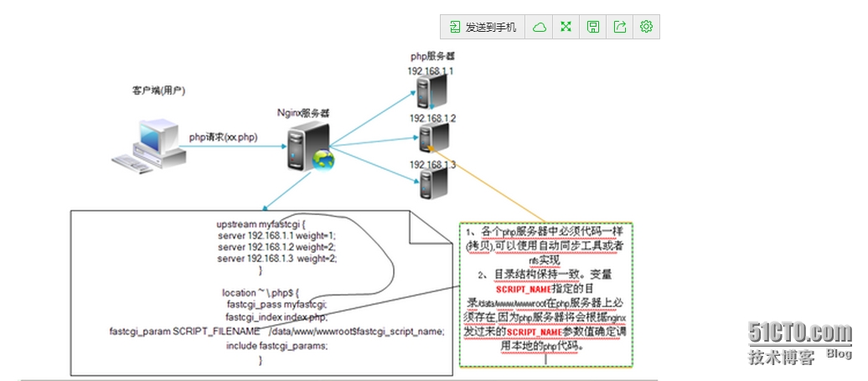868x381 pixels.
Task: Open settings with the gear icon
Action: point(646,27)
